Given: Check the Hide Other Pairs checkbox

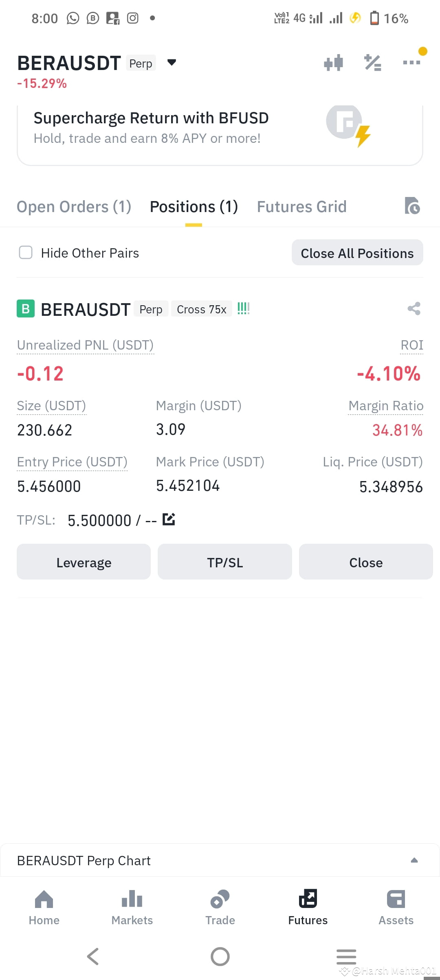Looking at the screenshot, I should pyautogui.click(x=26, y=252).
